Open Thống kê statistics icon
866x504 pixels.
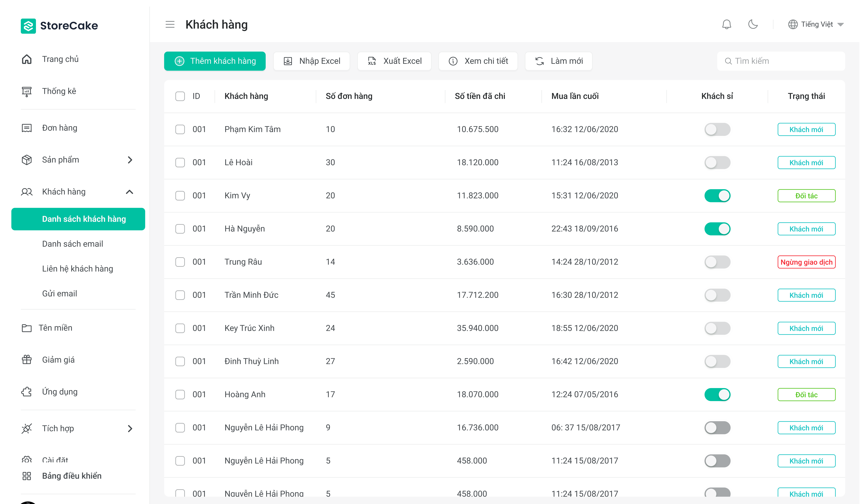27,91
